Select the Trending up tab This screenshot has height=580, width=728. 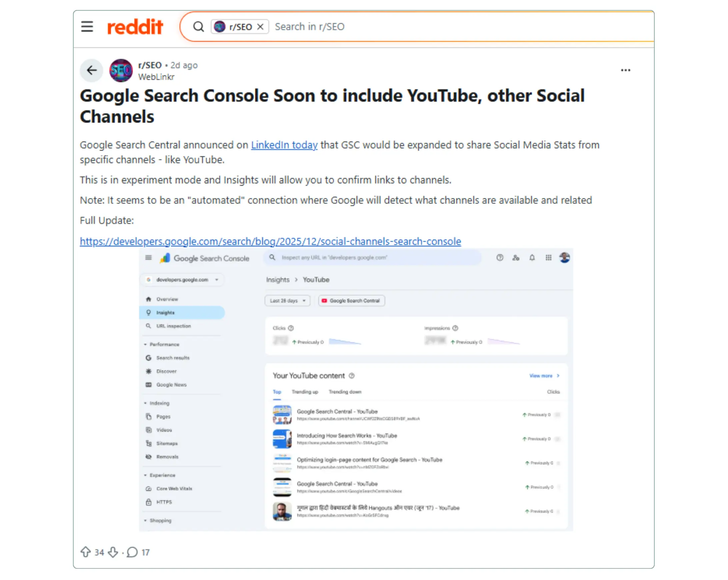click(x=305, y=392)
